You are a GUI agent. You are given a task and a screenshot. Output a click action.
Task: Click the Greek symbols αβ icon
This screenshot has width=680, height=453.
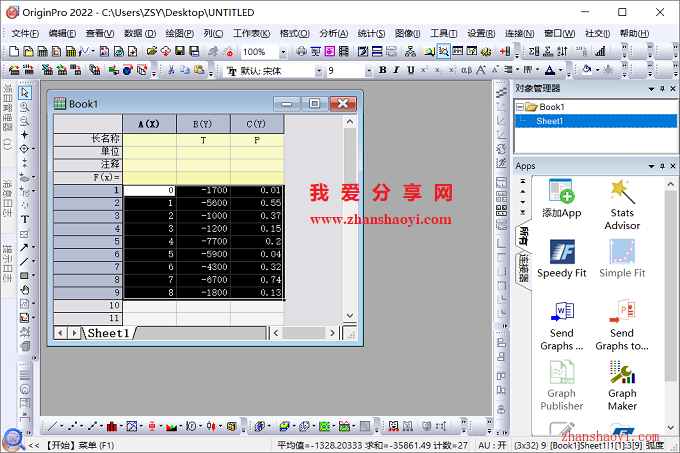tap(467, 70)
